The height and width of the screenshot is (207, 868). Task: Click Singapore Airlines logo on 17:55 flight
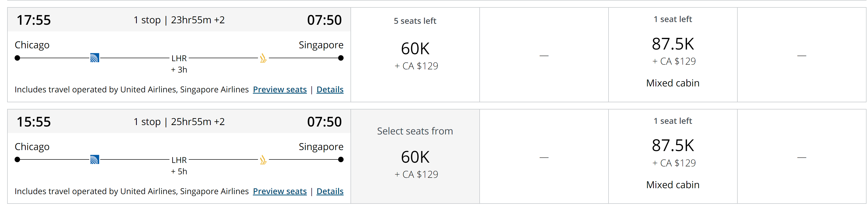click(x=263, y=58)
